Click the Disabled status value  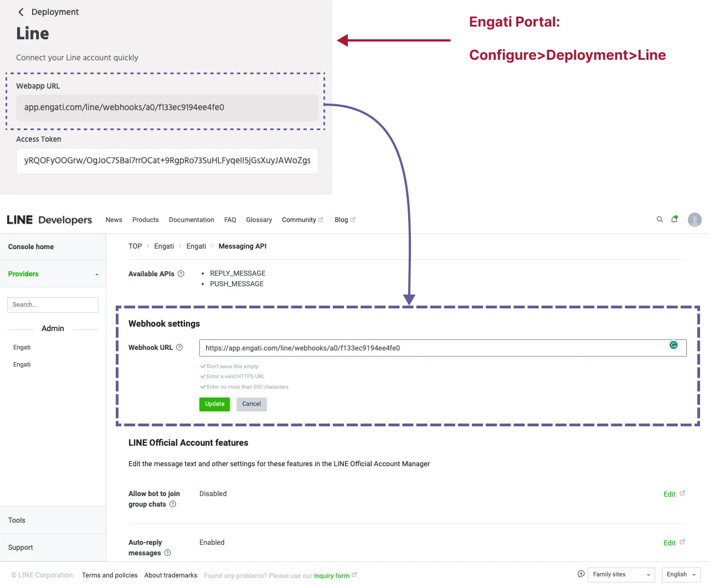213,494
